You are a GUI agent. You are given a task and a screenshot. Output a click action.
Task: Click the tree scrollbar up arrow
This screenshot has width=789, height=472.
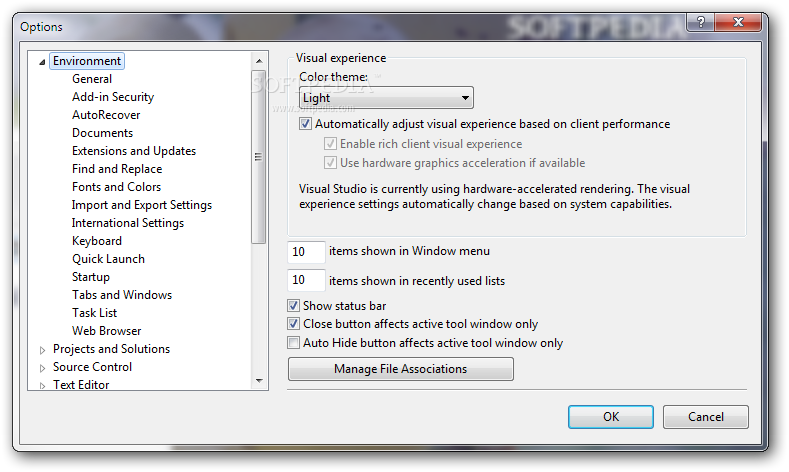point(259,61)
